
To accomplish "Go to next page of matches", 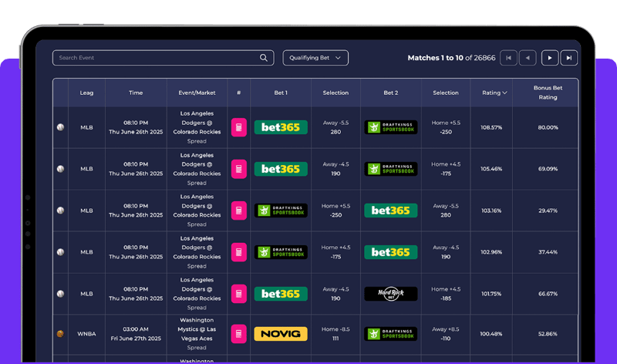I will point(550,58).
